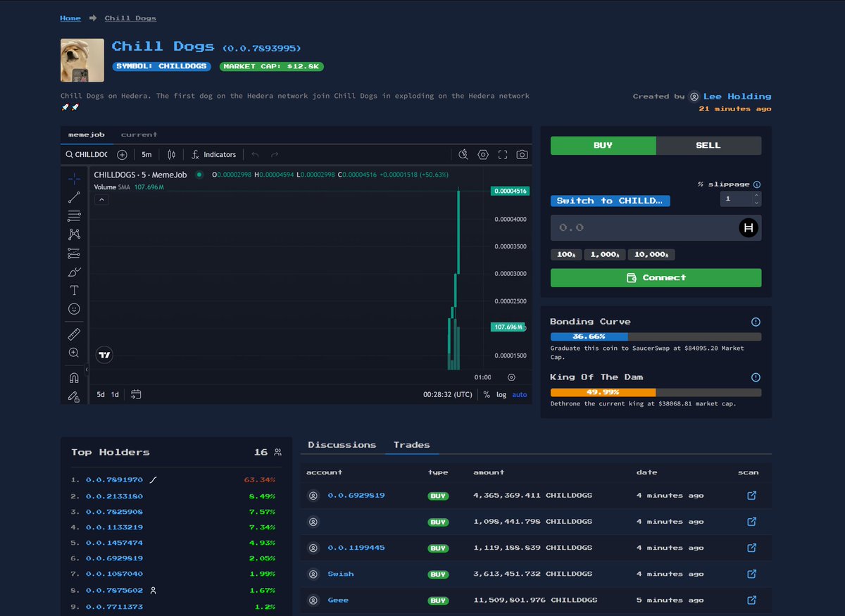
Task: Enter chart fullscreen mode
Action: (x=503, y=154)
